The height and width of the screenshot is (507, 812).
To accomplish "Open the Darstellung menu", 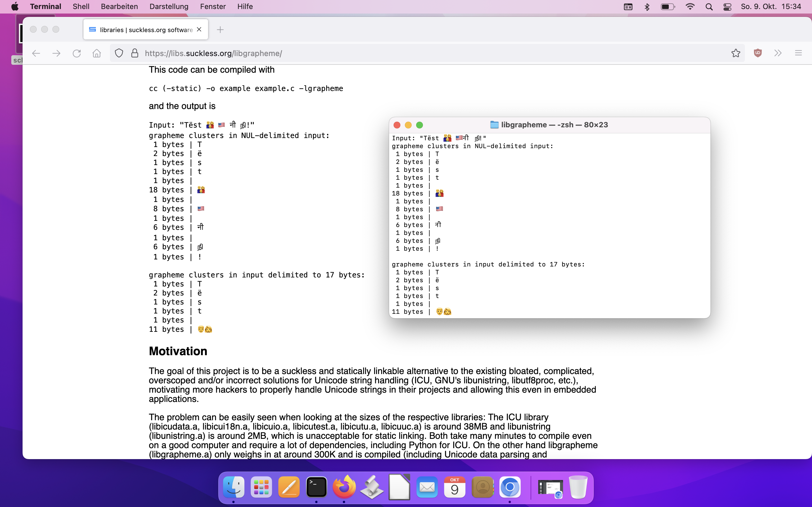I will pyautogui.click(x=169, y=6).
